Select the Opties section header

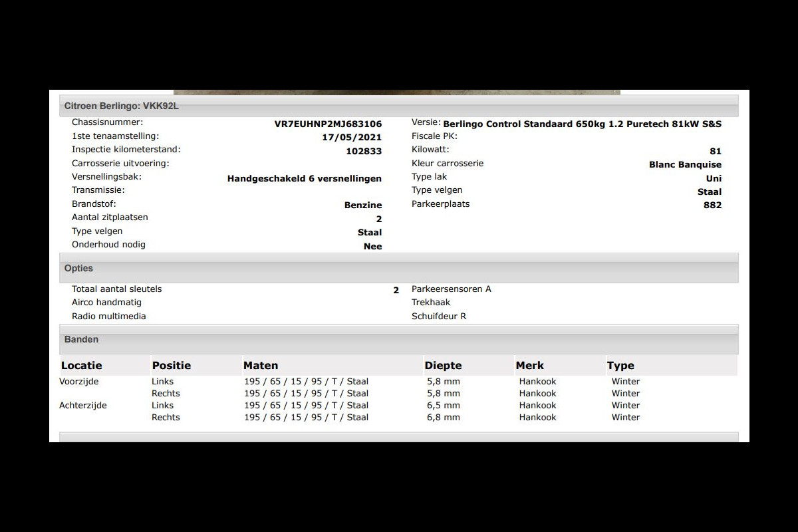click(399, 268)
